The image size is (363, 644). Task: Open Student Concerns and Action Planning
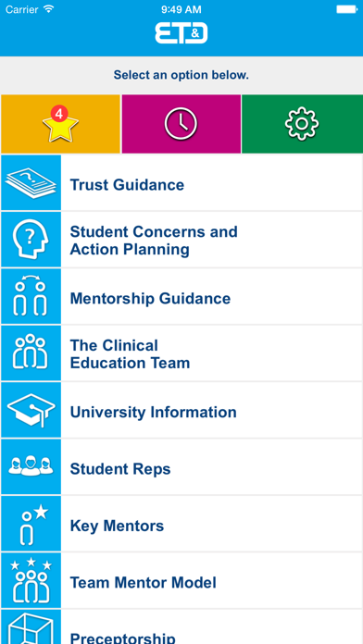click(x=181, y=240)
